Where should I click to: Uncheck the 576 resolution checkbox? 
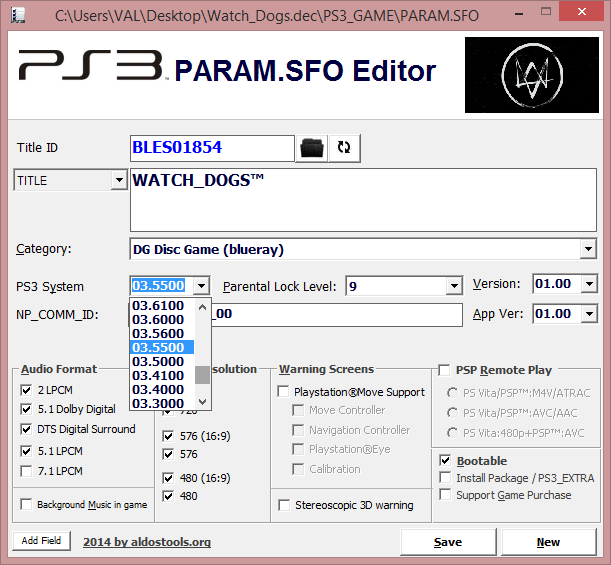168,454
